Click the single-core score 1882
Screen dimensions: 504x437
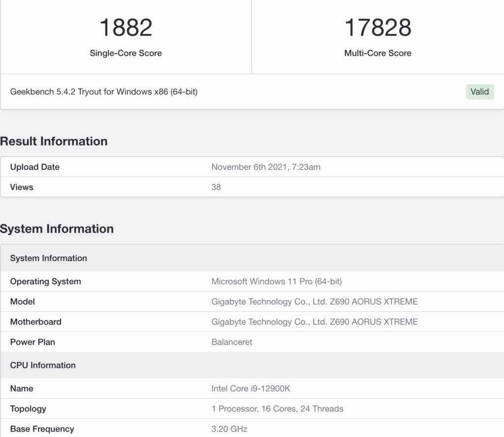tap(126, 28)
